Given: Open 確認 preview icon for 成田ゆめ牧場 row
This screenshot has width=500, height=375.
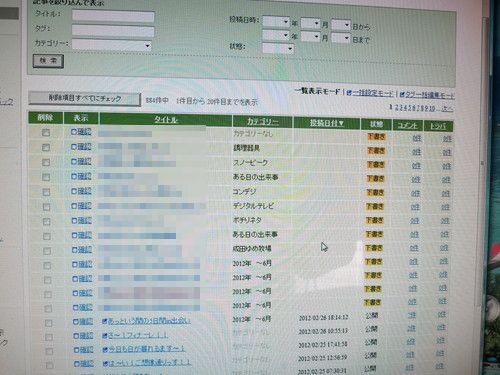Looking at the screenshot, I should [75, 250].
